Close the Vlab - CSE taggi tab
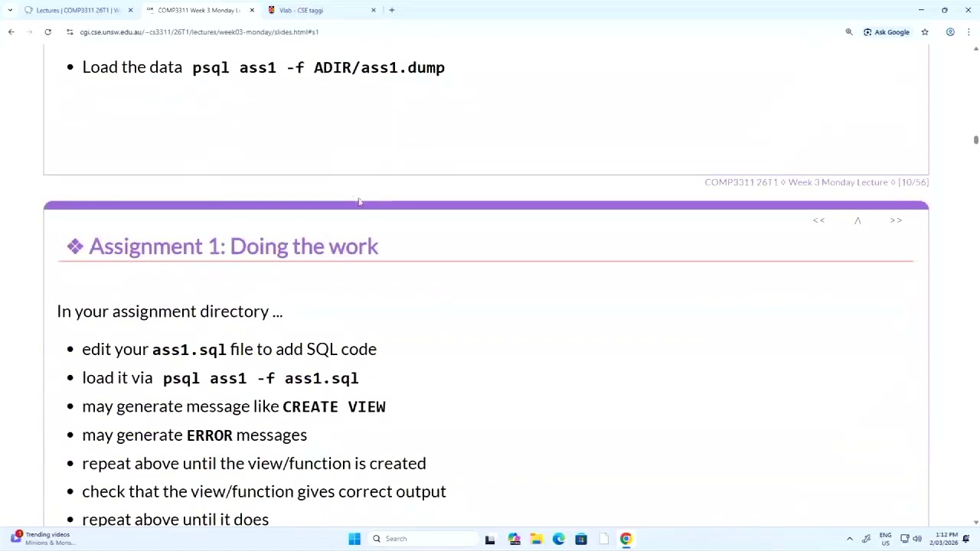 pos(374,10)
